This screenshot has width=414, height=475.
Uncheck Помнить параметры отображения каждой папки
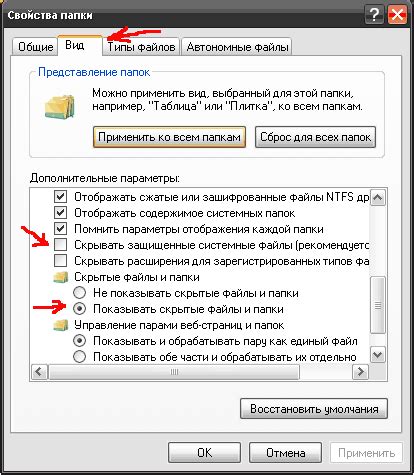[x=60, y=229]
